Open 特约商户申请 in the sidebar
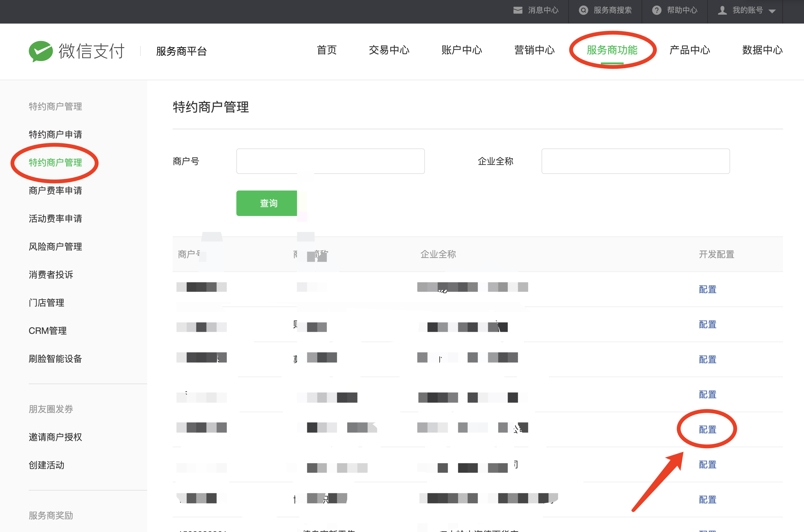The image size is (804, 532). coord(55,134)
